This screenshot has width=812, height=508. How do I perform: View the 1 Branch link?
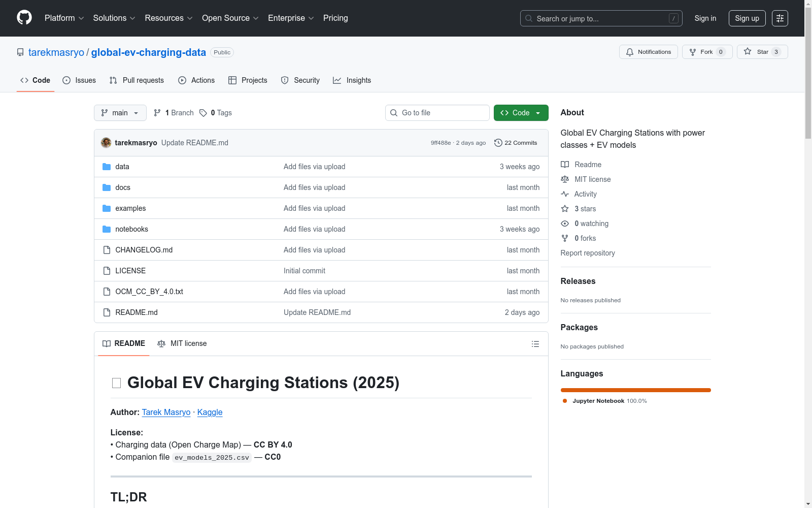pos(174,113)
